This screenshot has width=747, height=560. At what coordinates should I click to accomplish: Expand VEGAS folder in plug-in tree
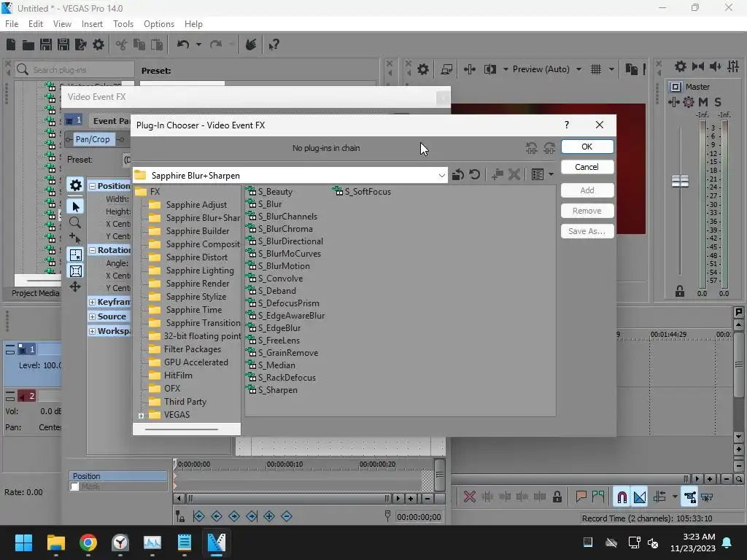tap(141, 416)
